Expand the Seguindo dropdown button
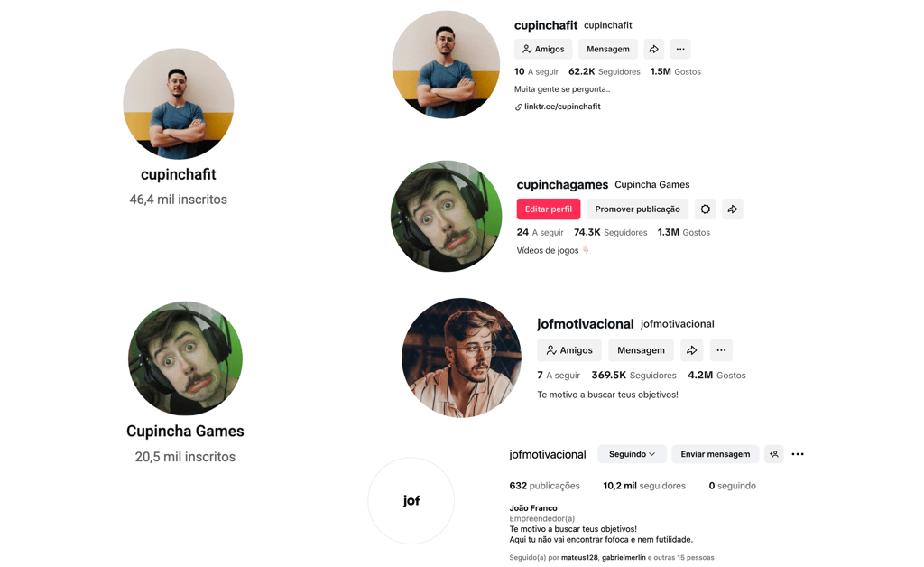The width and height of the screenshot is (924, 567). coord(632,454)
